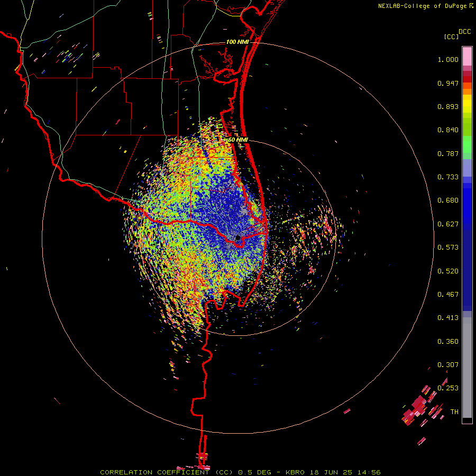The width and height of the screenshot is (476, 476).
Task: Click the 50 NMI range ring label
Action: (x=239, y=140)
